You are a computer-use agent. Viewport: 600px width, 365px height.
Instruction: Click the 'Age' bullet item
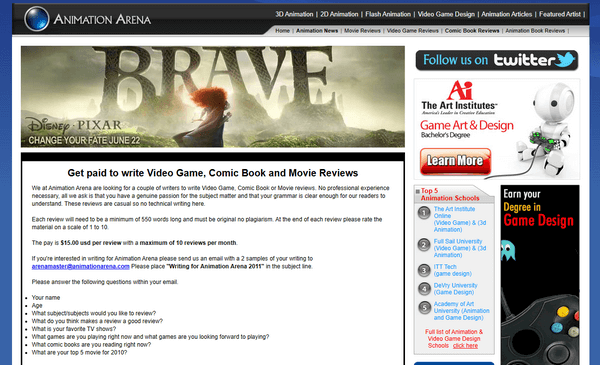pyautogui.click(x=37, y=305)
